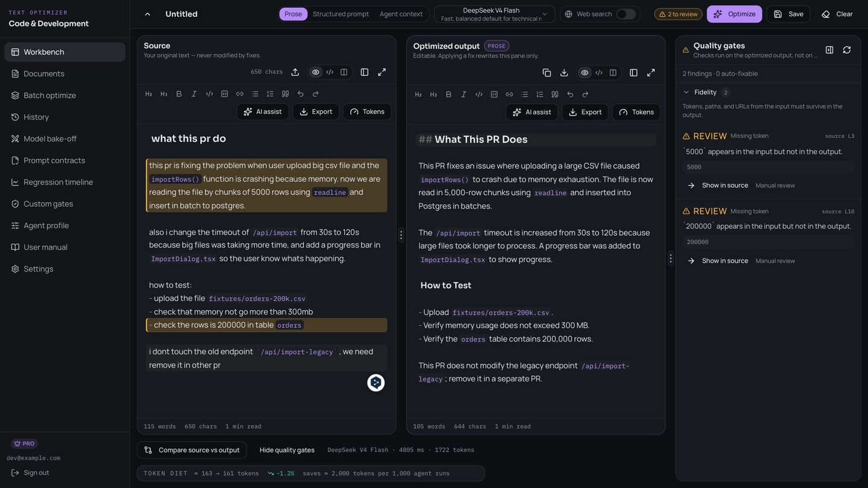Screen dimensions: 868x488
Task: Open Batch optimize in the sidebar
Action: tap(64, 95)
